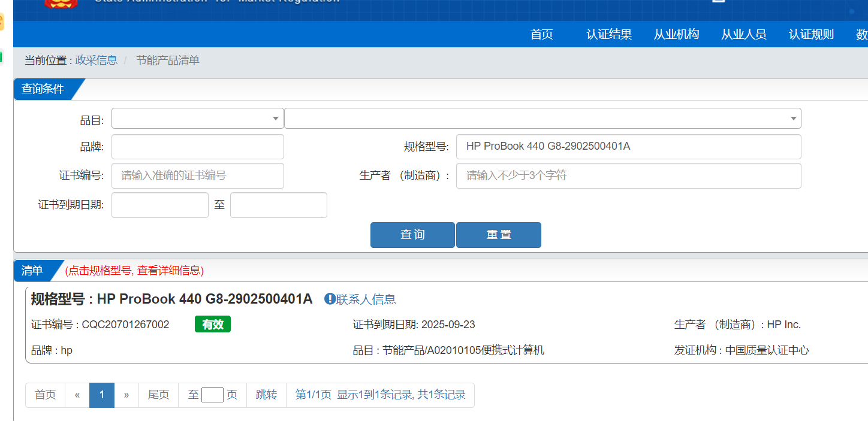Select page 1 in the pagination
The height and width of the screenshot is (421, 868).
(102, 395)
